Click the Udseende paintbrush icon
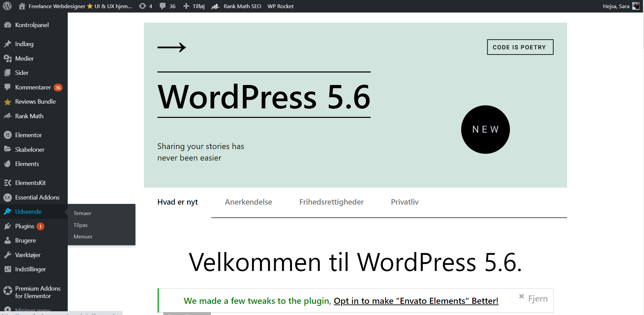644x315 pixels. 7,212
